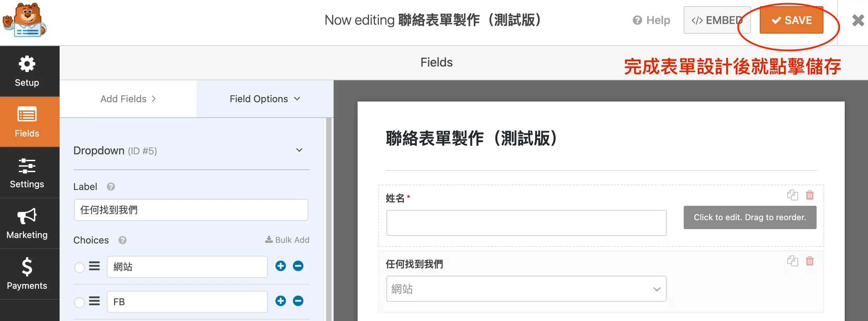Click the options panel vertical scrollbar
The image size is (868, 321).
[329, 219]
